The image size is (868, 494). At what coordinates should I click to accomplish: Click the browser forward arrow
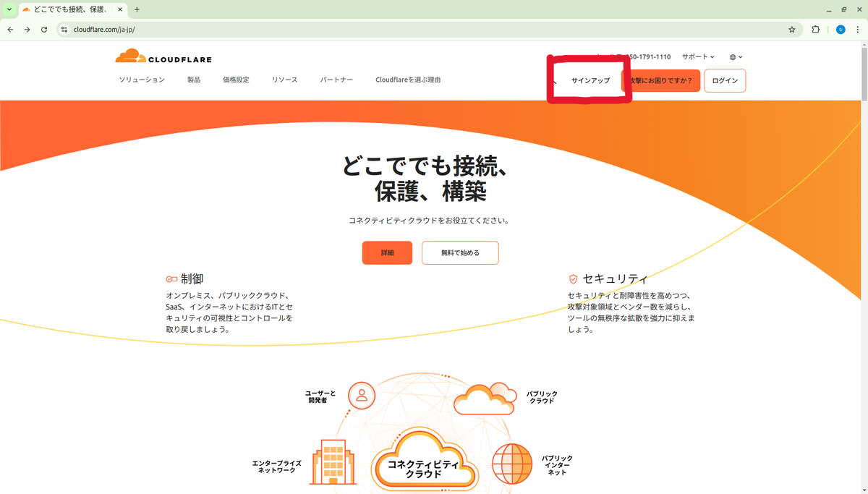click(27, 30)
